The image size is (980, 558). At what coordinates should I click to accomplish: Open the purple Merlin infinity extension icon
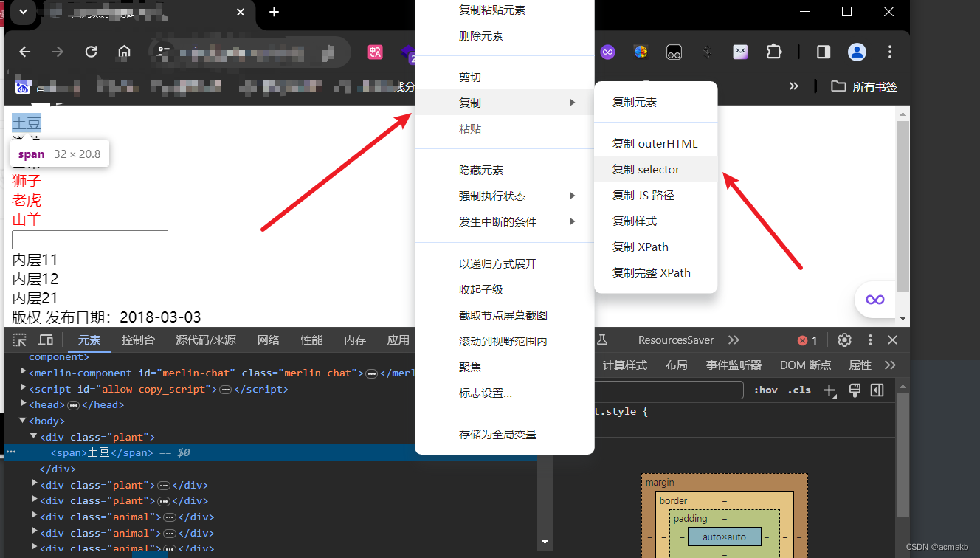point(607,52)
